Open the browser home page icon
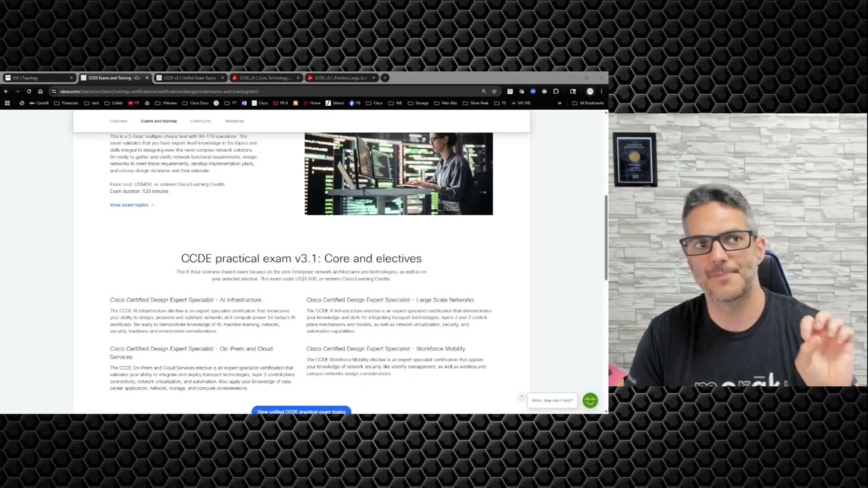 pyautogui.click(x=40, y=91)
